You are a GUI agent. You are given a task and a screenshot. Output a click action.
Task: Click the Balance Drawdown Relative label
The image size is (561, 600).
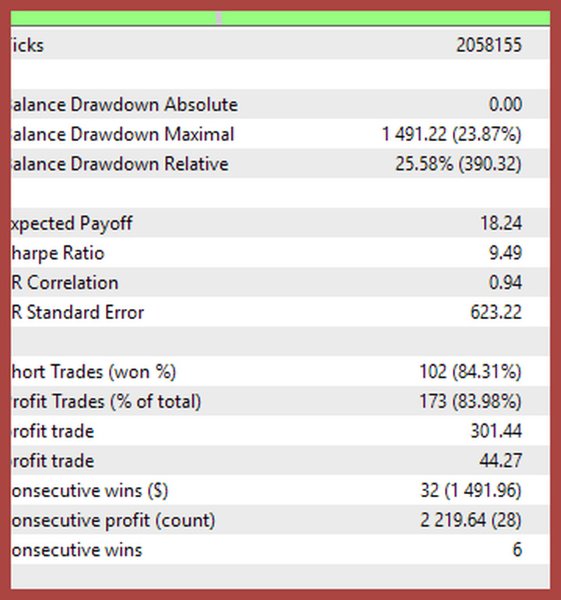120,164
